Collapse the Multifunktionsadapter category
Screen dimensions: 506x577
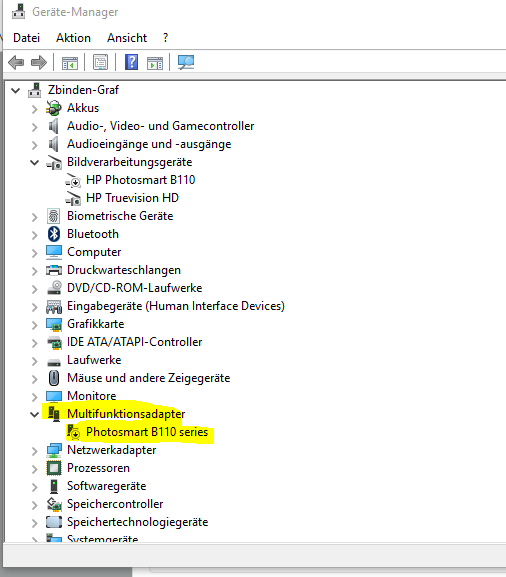tap(35, 414)
